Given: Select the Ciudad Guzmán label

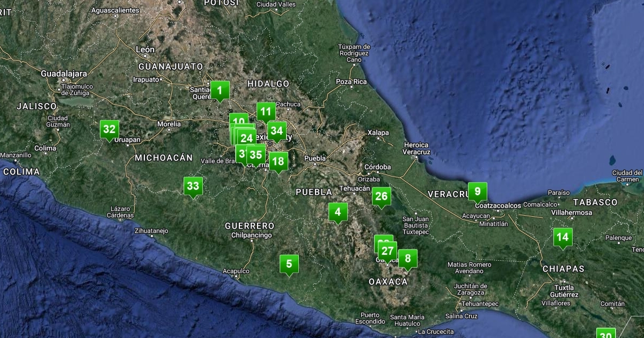Looking at the screenshot, I should tap(57, 121).
